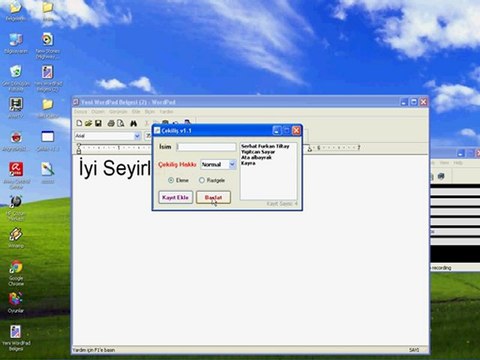Open the Dosya menu in WordPad
The image size is (480, 360).
[80, 112]
